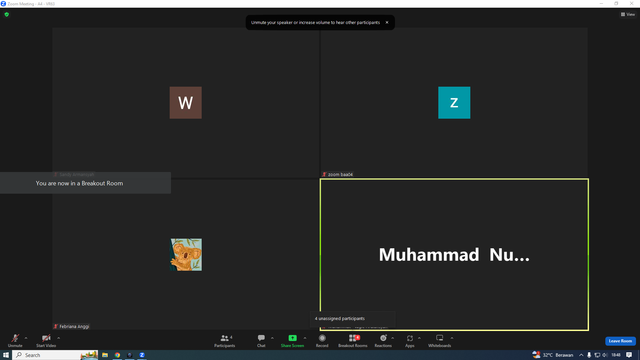The image size is (640, 360).
Task: Click the green Share Screen button
Action: tap(292, 340)
